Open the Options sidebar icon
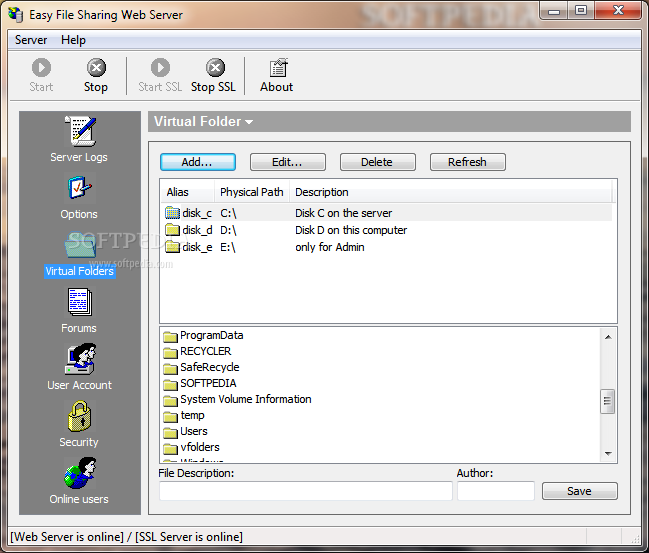The width and height of the screenshot is (649, 553). (x=79, y=188)
